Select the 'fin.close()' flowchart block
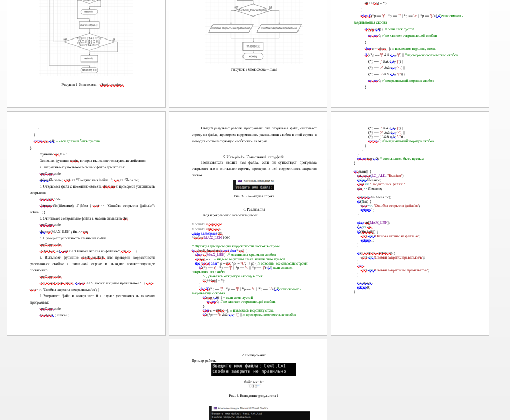This screenshot has height=420, width=510. click(253, 46)
